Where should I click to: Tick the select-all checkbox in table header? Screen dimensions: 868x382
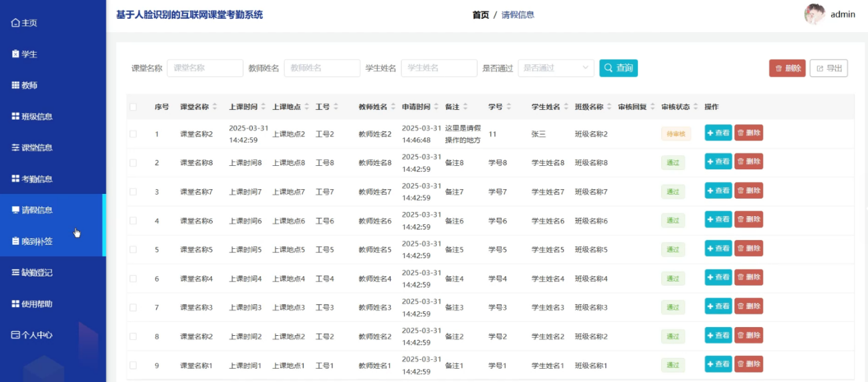pyautogui.click(x=133, y=107)
